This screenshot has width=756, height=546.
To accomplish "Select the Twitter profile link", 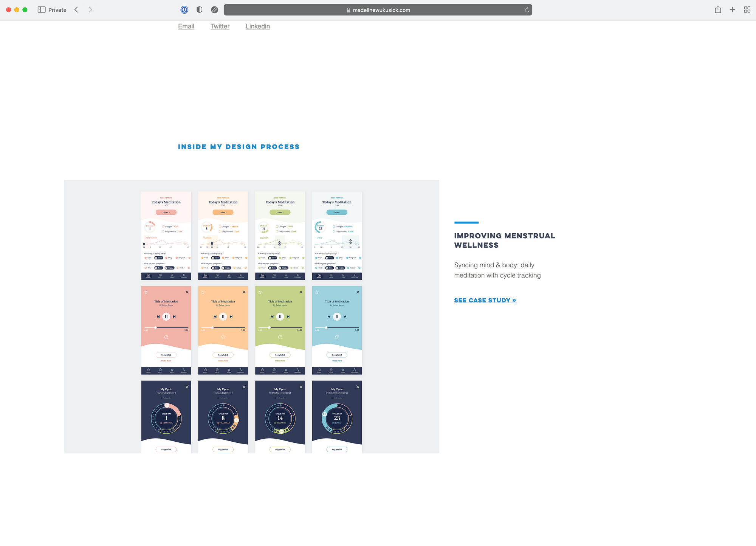I will click(220, 26).
